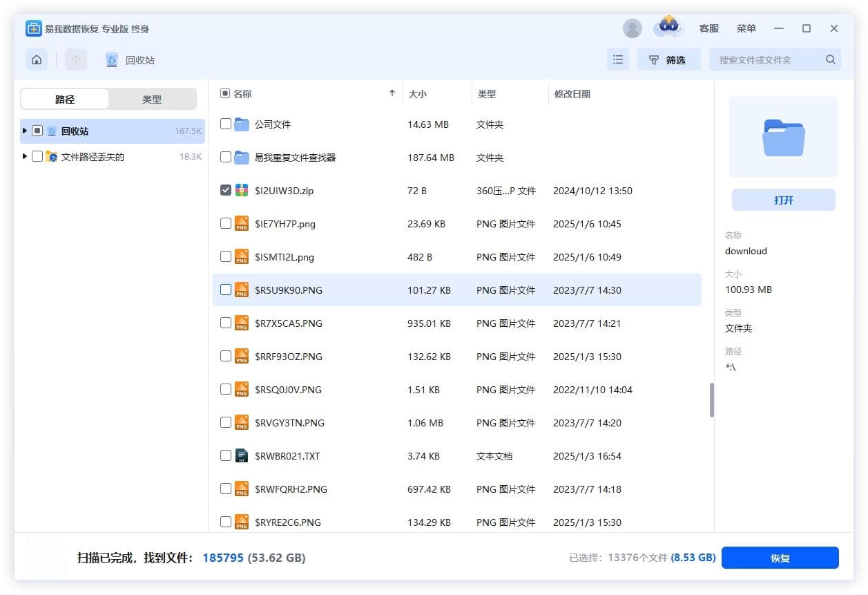
Task: Check the 公司文件 folder checkbox
Action: pos(226,124)
